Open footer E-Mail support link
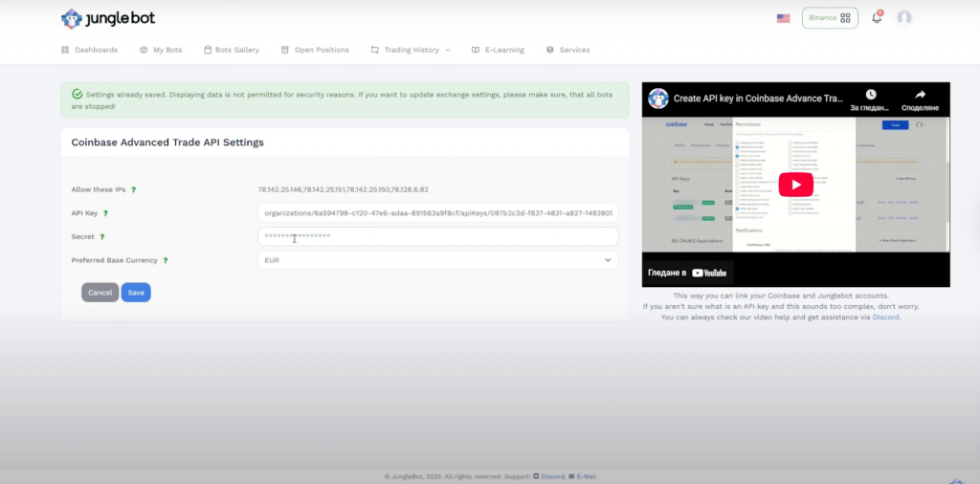Screen dimensions: 980x484 (x=587, y=476)
